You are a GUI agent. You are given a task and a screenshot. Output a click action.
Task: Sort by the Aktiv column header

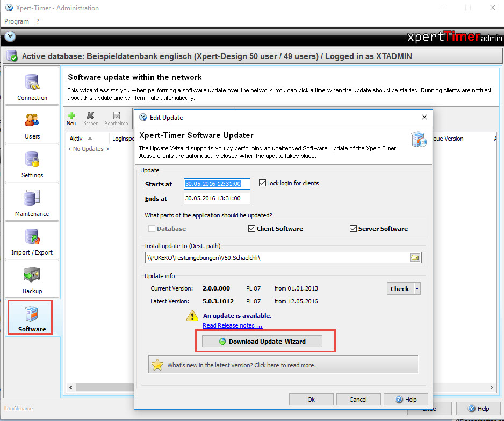point(87,139)
